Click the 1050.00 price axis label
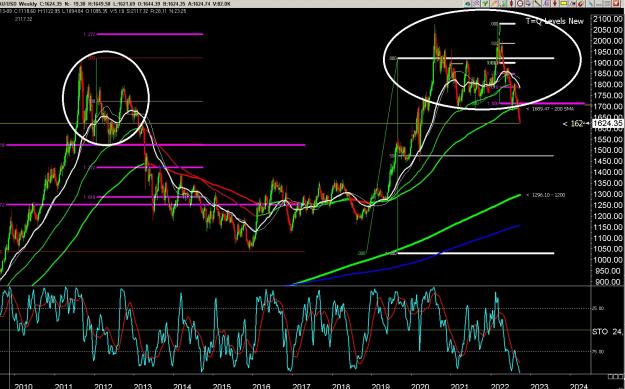This screenshot has height=389, width=625. (x=608, y=249)
